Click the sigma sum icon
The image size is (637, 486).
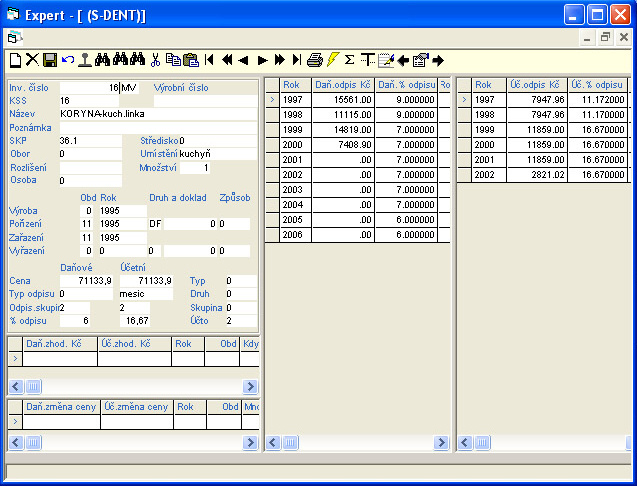coord(350,60)
